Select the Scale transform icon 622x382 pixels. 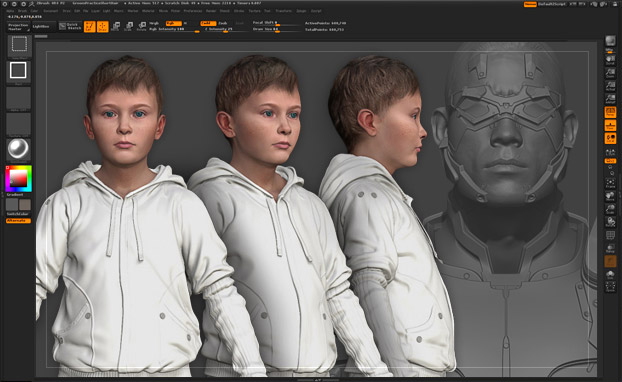[x=129, y=27]
